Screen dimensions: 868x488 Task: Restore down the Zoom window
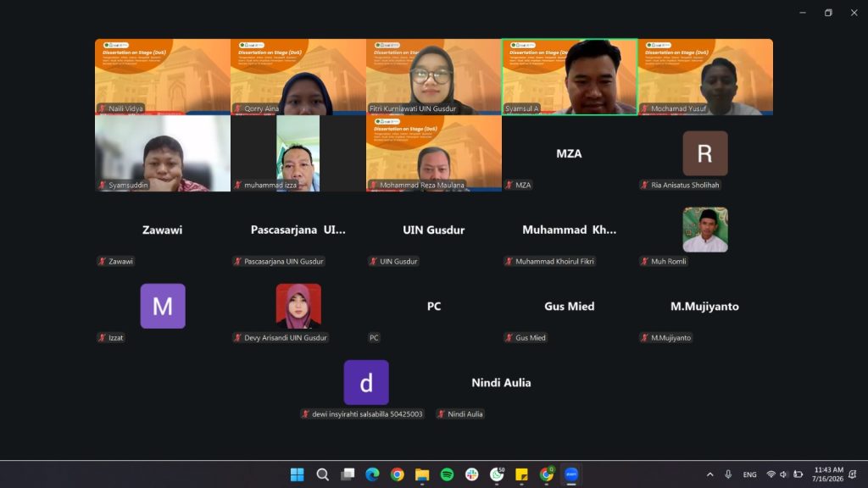(828, 13)
